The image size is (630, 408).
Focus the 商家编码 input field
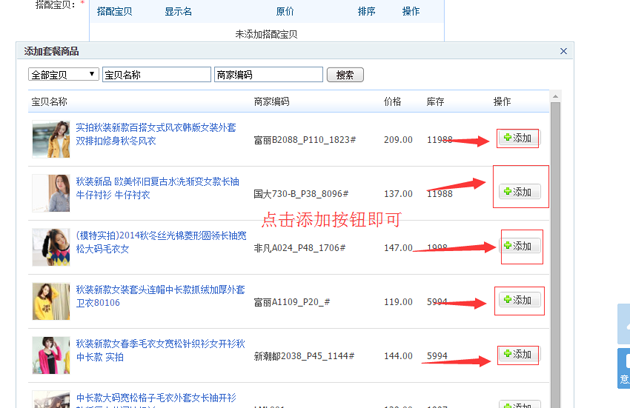268,75
